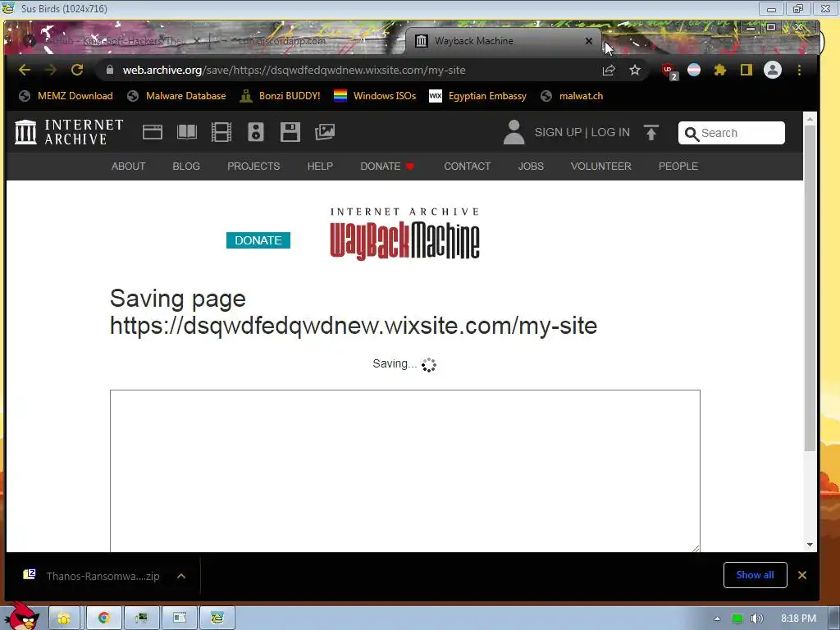Open MEMZ Download bookmark
840x630 pixels.
(x=66, y=96)
